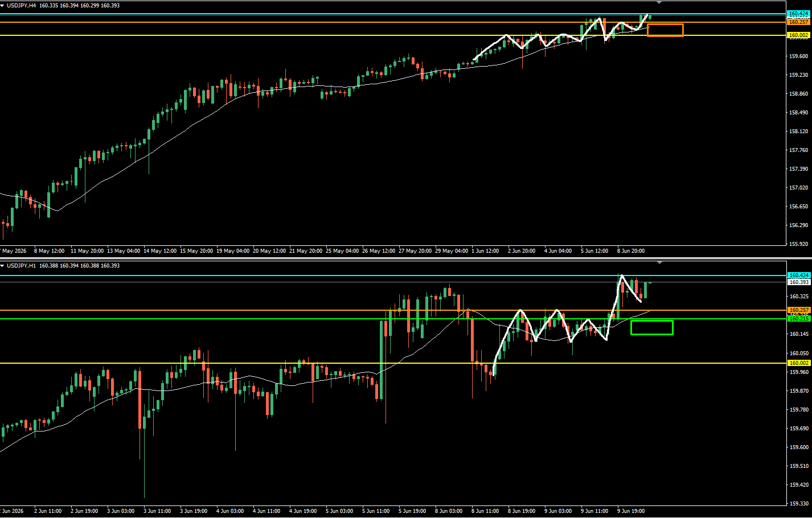Screen dimensions: 812x518
Task: Click the '8 Jun 11:00' date on the H1 time axis
Action: 485,511
